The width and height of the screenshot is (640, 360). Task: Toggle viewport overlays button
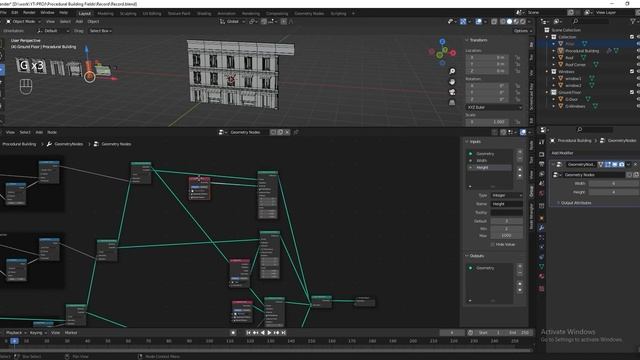tap(479, 21)
